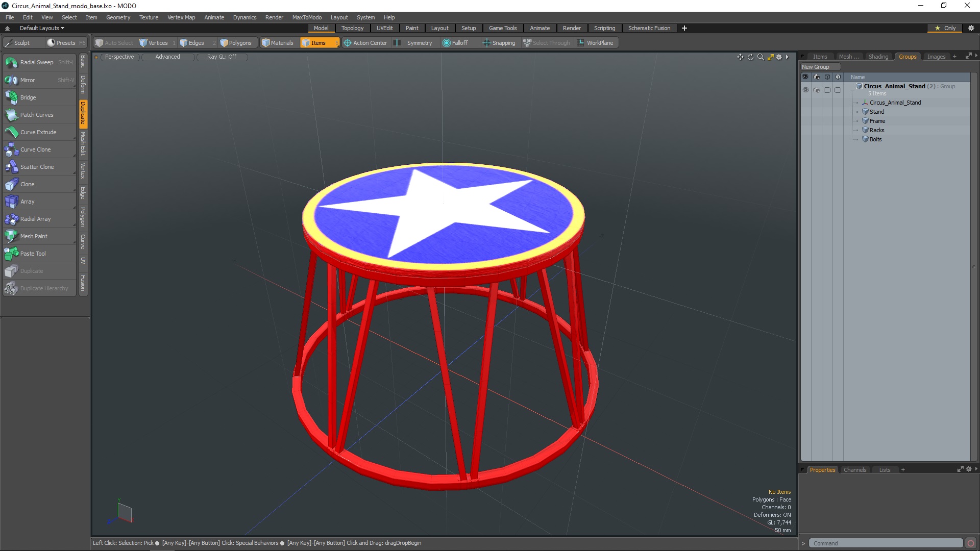Click the viewport zoom magnifier icon
The height and width of the screenshot is (551, 980).
click(761, 57)
